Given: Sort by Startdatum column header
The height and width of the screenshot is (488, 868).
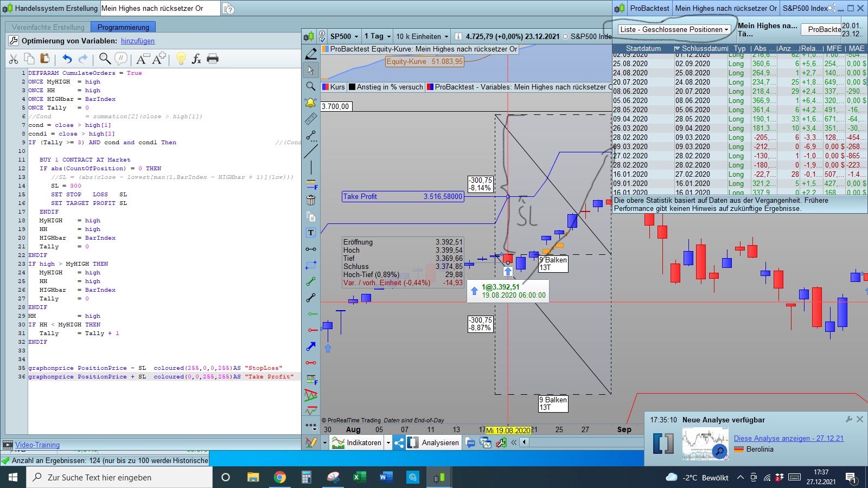Looking at the screenshot, I should (x=643, y=48).
